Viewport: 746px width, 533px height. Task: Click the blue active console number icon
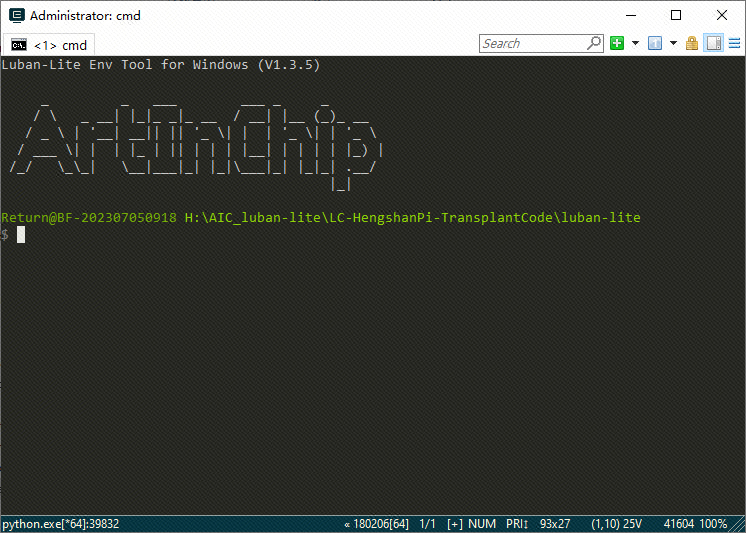(x=655, y=43)
